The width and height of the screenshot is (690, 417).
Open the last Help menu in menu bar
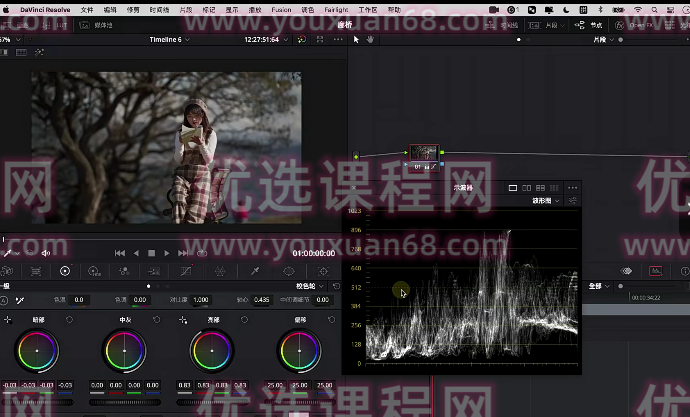[x=394, y=10]
